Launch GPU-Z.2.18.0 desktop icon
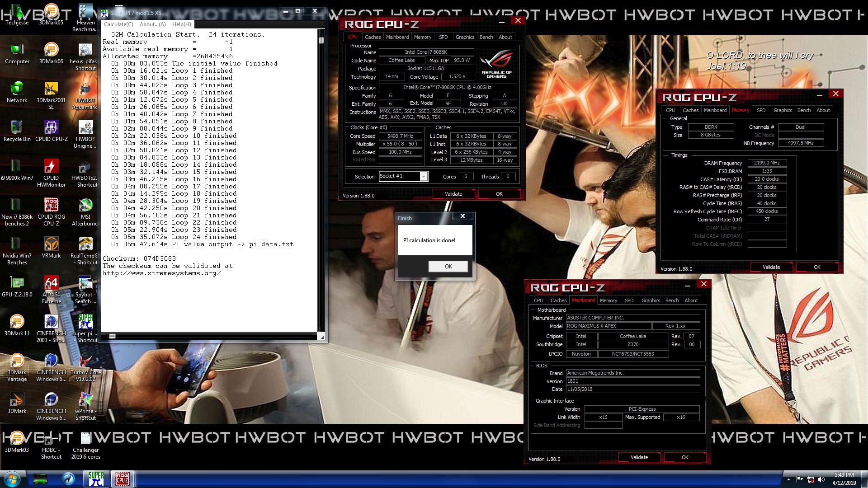This screenshot has height=488, width=868. (x=17, y=287)
